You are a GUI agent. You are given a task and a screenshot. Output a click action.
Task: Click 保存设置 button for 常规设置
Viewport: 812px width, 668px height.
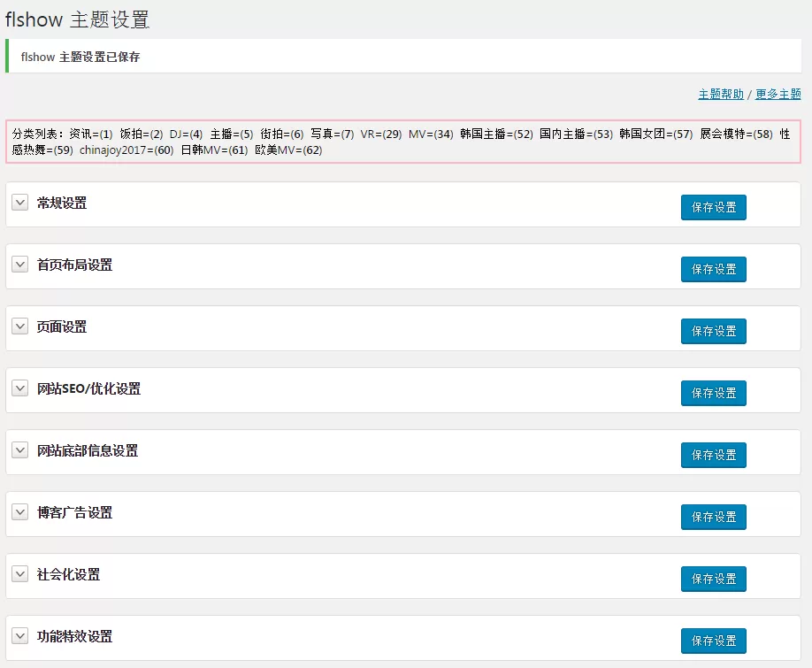pos(713,207)
